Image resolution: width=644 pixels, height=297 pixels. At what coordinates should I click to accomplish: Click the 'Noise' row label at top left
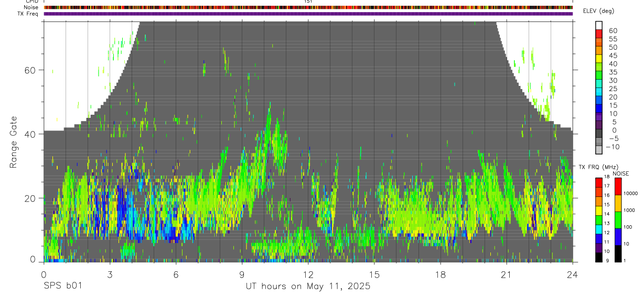[x=31, y=7]
